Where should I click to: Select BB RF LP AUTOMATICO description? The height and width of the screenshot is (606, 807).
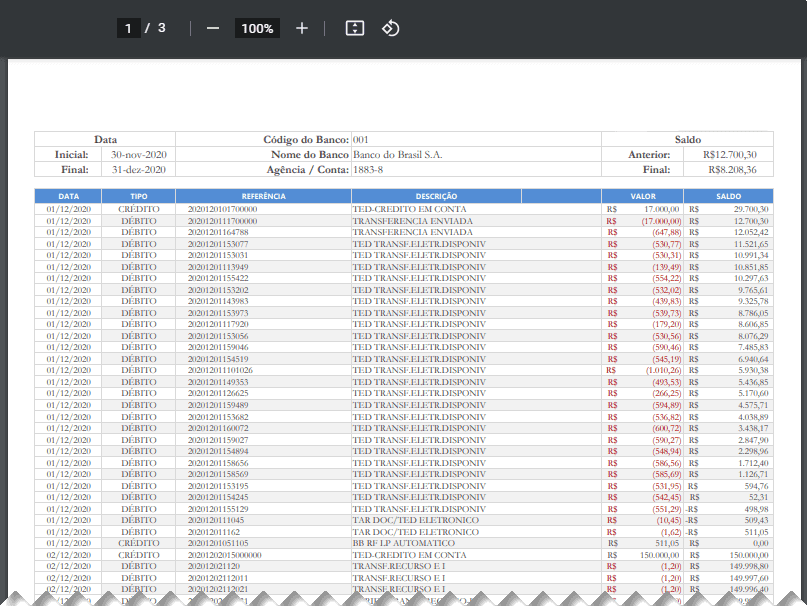point(404,543)
